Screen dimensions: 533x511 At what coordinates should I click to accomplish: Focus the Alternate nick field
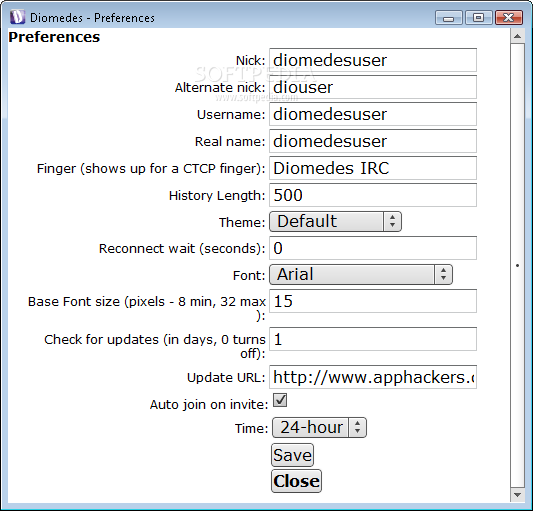(373, 87)
